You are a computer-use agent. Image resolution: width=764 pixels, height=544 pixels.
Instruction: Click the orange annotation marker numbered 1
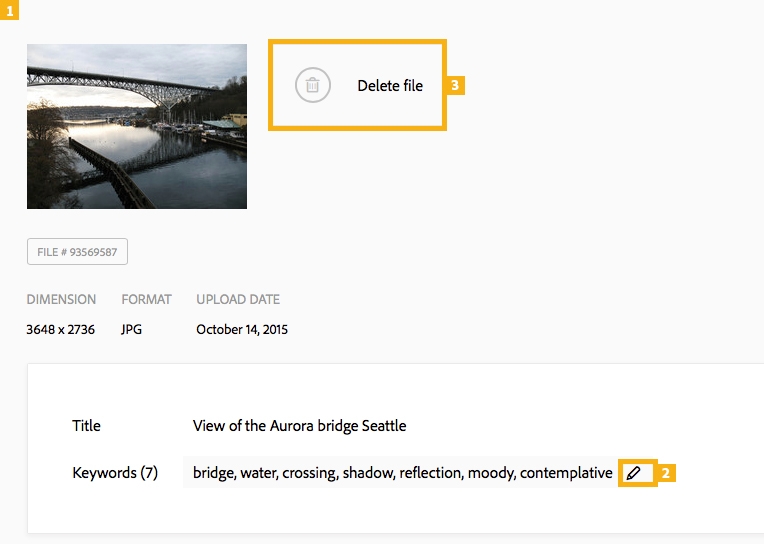(9, 9)
